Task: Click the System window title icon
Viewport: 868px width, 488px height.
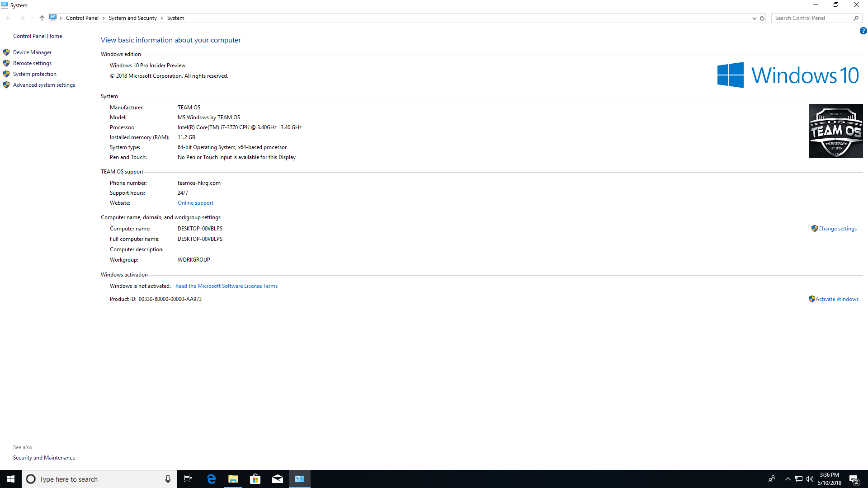Action: click(x=5, y=5)
